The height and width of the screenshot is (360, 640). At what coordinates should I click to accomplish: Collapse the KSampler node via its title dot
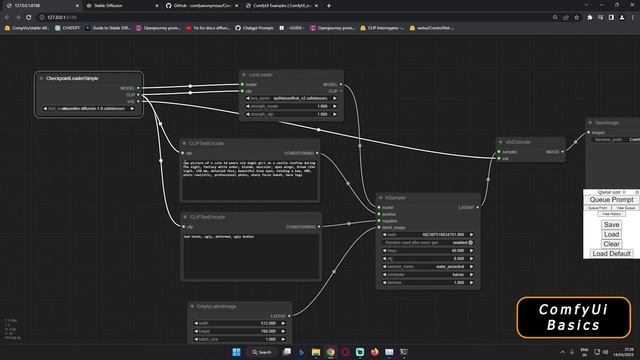380,198
